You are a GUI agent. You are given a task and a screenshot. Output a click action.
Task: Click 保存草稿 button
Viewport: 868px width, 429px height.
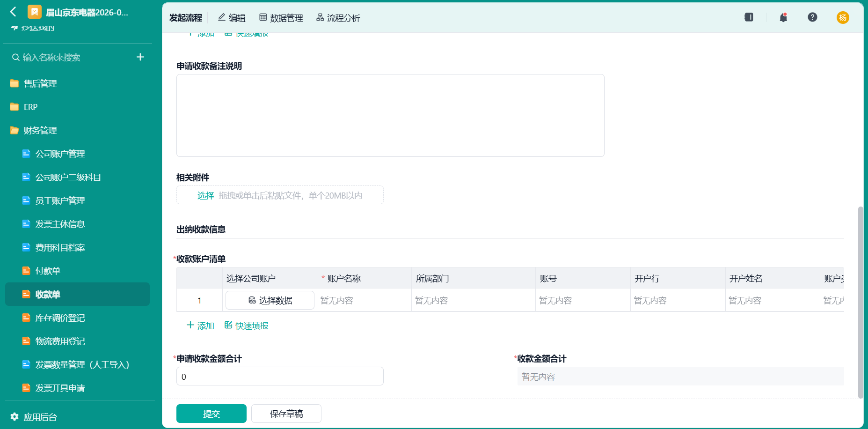(286, 414)
